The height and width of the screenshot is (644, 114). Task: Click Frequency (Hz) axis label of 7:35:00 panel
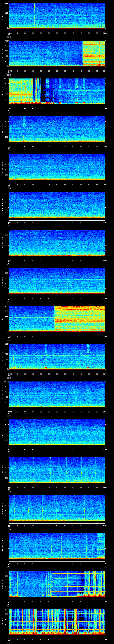pos(3,584)
